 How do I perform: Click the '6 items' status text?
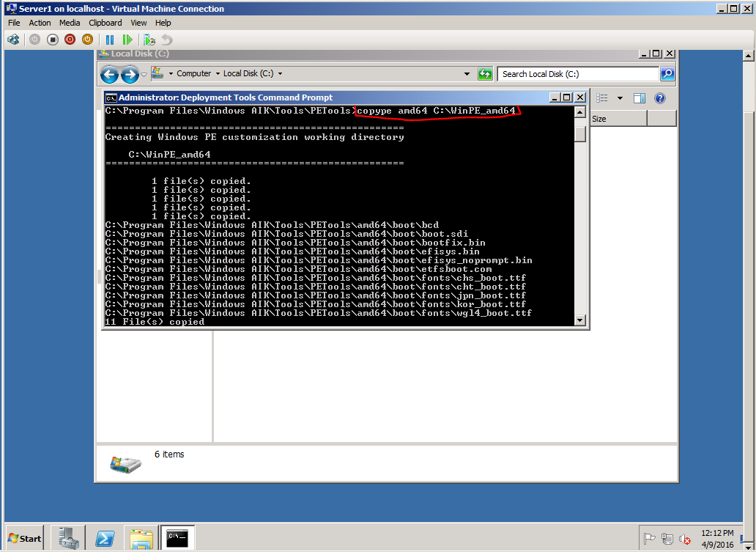pyautogui.click(x=169, y=455)
